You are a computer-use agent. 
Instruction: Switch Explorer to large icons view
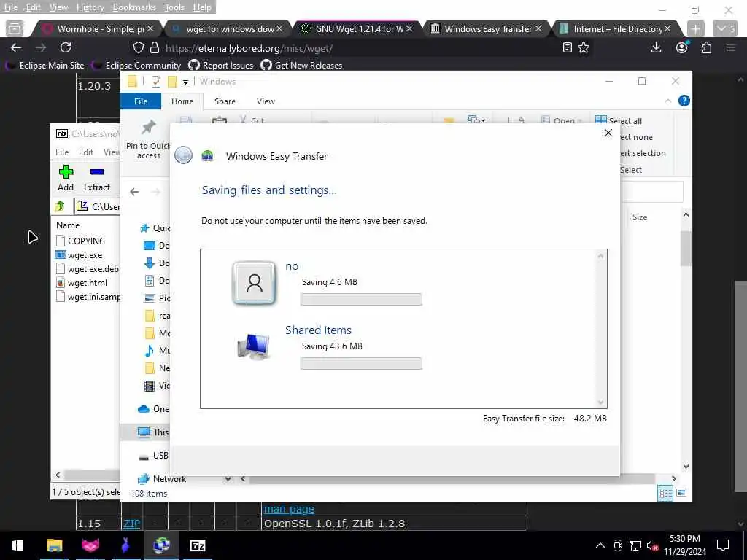pyautogui.click(x=682, y=493)
